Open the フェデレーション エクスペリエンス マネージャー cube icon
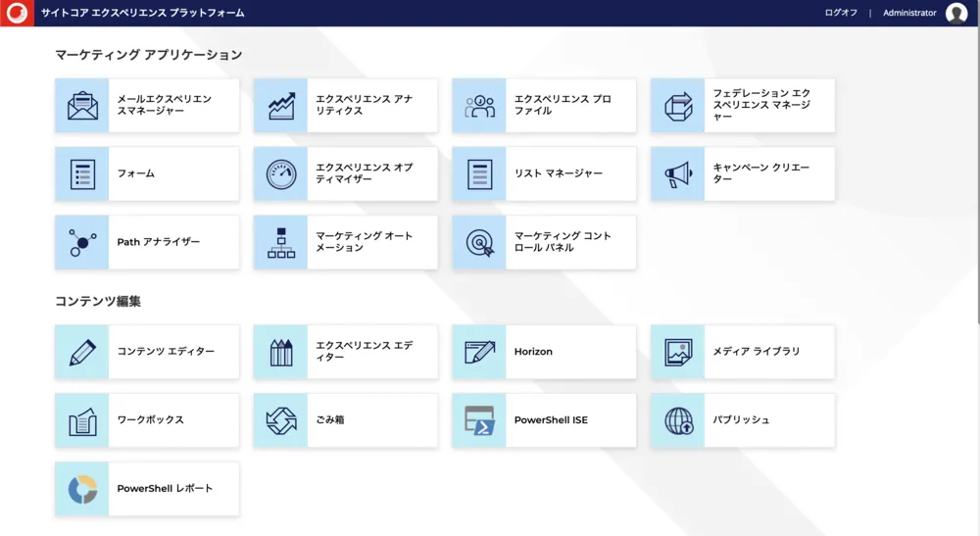This screenshot has width=980, height=536. (678, 106)
